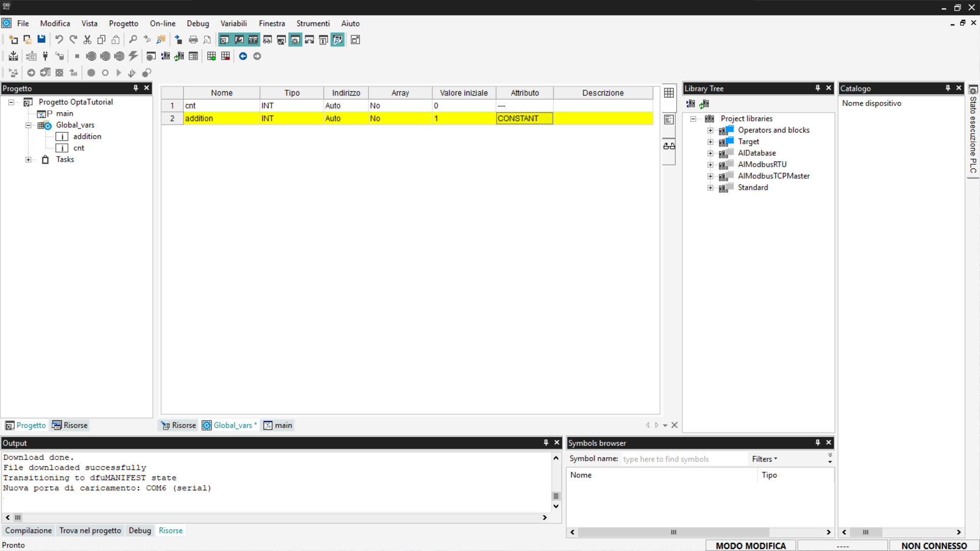Toggle the Output window toolbar button

click(x=239, y=39)
